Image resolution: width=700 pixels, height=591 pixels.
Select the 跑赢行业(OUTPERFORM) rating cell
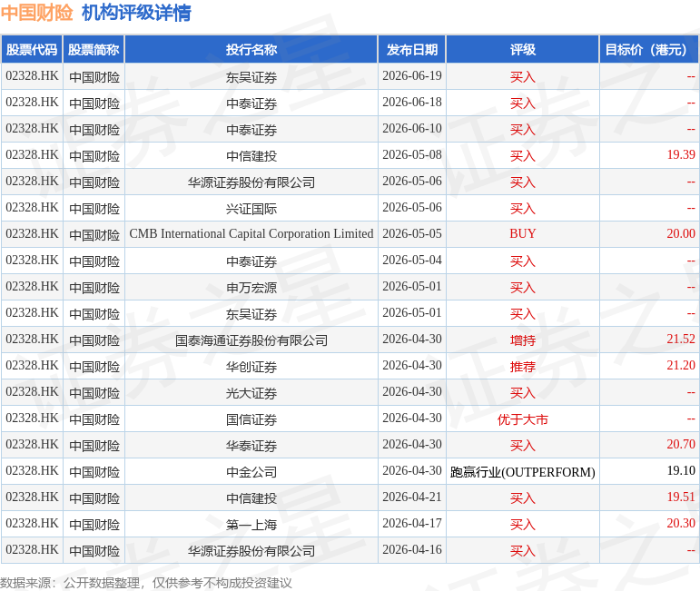522,471
